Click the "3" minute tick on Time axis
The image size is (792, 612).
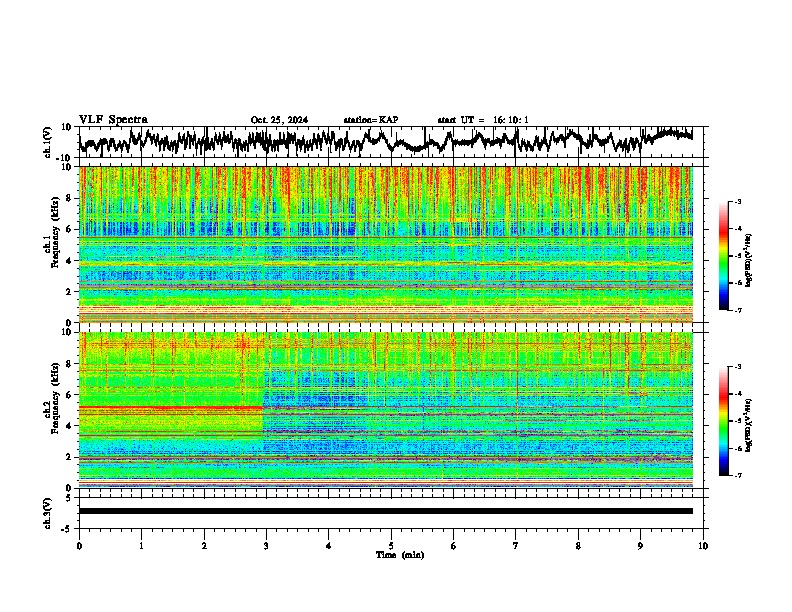[x=266, y=546]
